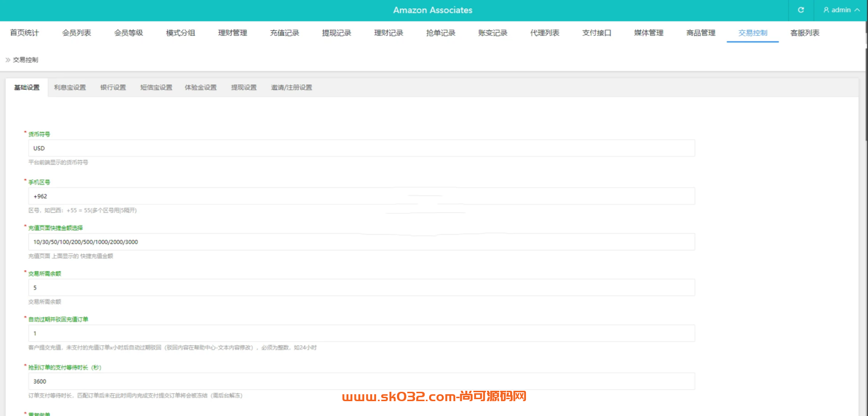This screenshot has height=416, width=868.
Task: Switch to 利息宝设置 tab
Action: coord(70,88)
